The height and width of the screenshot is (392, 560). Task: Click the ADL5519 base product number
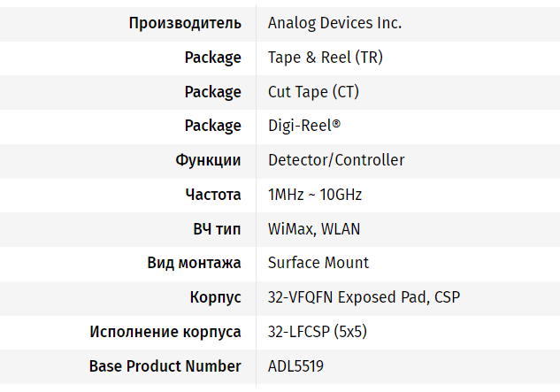(297, 365)
